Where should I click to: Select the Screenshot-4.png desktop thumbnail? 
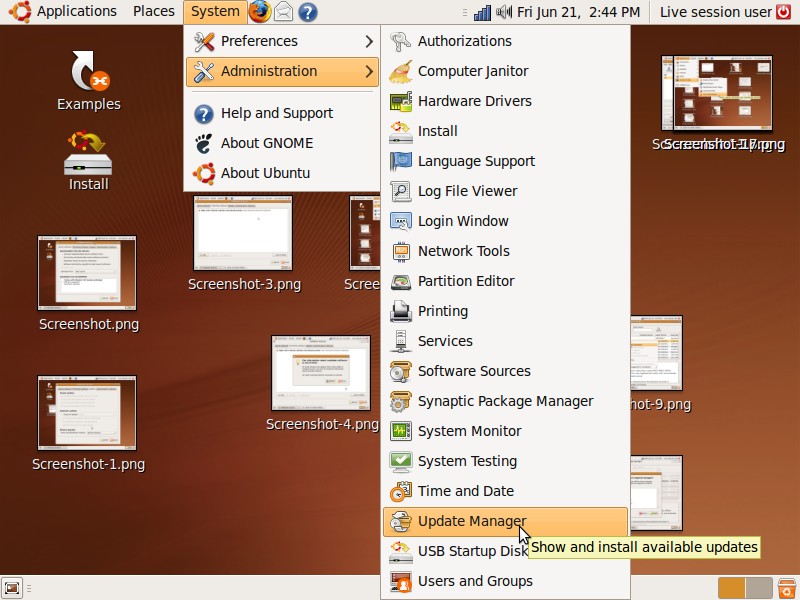321,373
